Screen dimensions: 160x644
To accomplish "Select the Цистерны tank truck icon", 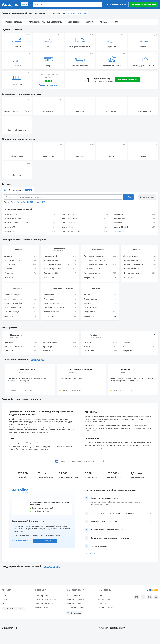I will pos(17,59).
